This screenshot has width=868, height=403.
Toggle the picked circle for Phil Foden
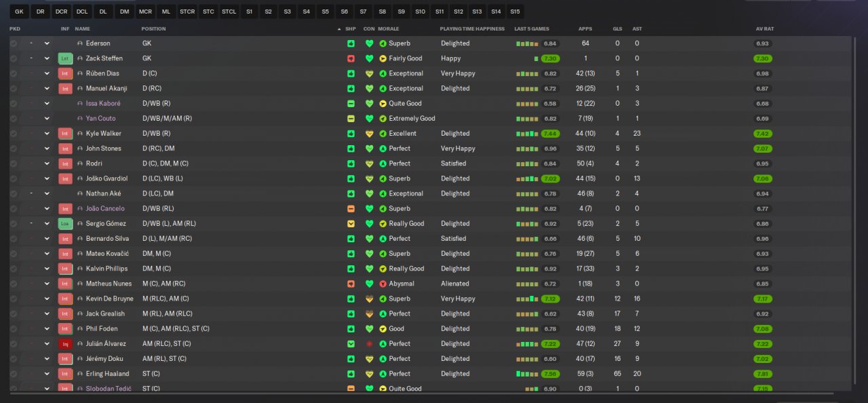click(x=14, y=328)
